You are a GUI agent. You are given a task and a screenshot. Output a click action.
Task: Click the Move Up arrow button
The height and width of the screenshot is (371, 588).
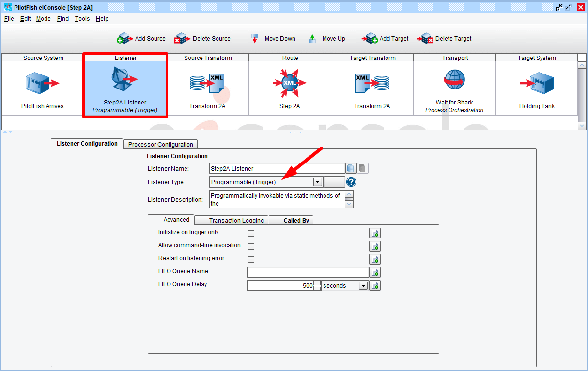pyautogui.click(x=327, y=39)
